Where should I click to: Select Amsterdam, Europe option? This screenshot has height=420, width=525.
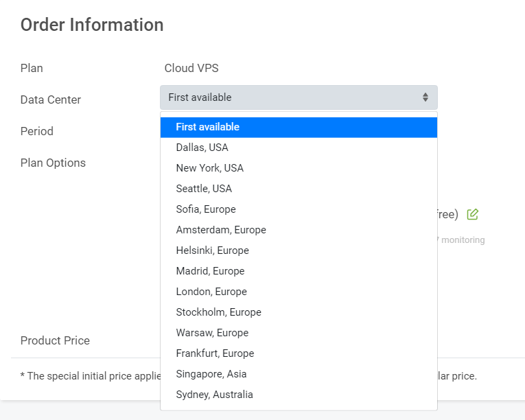[221, 230]
